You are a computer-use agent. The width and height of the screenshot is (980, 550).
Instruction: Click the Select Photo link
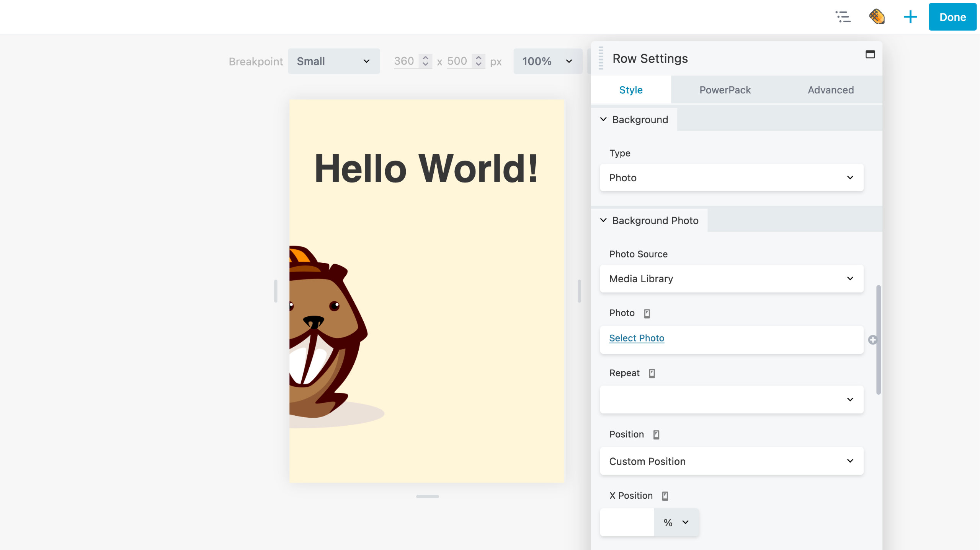point(636,338)
